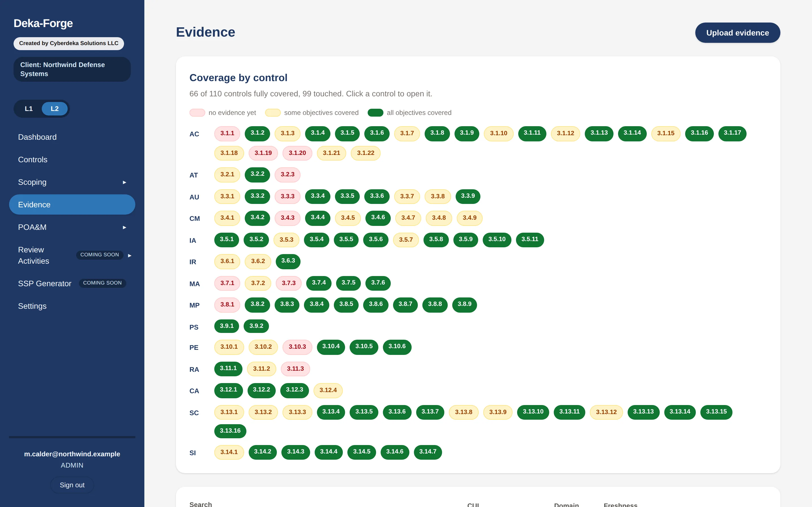The width and height of the screenshot is (812, 507).
Task: Click the Sign out button
Action: 72,485
